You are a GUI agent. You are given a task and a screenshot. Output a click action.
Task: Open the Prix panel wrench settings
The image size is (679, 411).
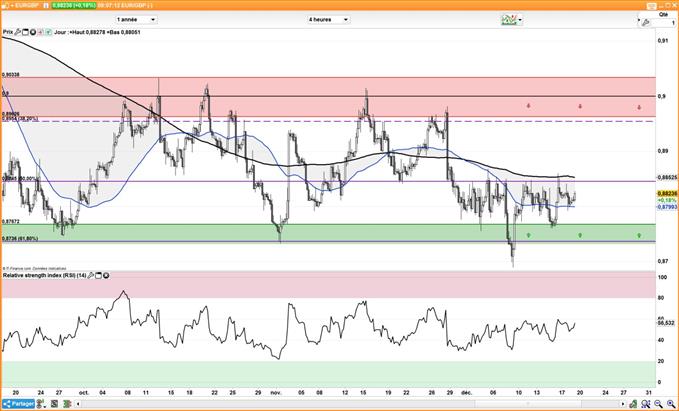(x=17, y=32)
